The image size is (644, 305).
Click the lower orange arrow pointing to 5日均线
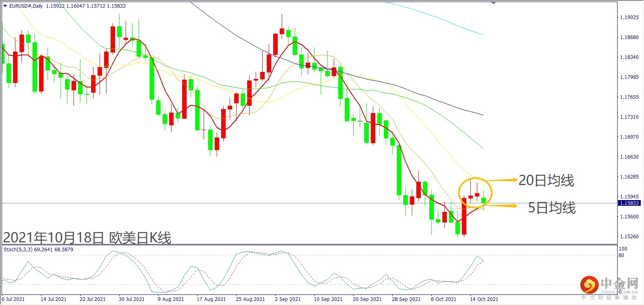pyautogui.click(x=500, y=206)
